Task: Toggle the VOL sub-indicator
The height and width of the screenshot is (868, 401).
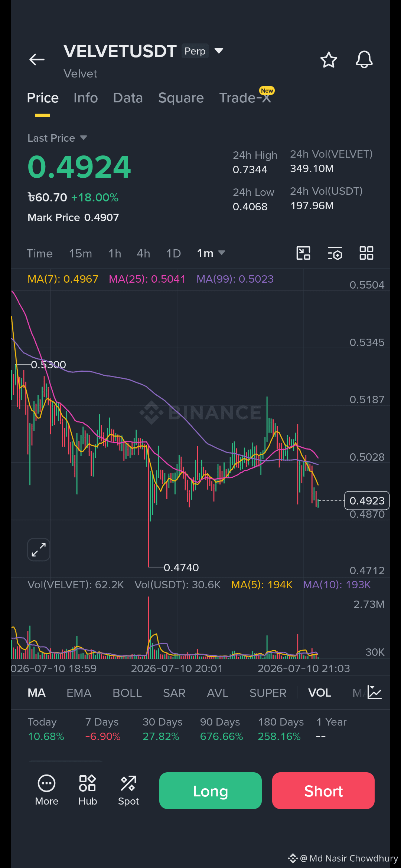Action: pos(320,693)
